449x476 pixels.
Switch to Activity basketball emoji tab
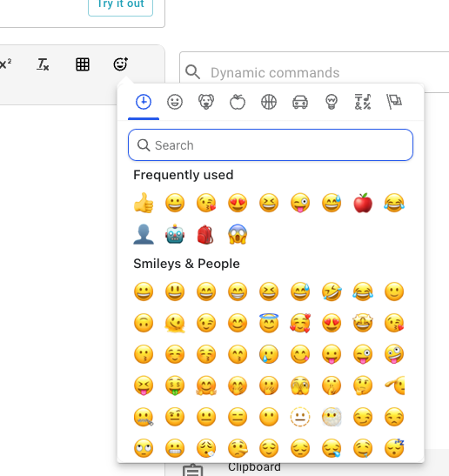tap(269, 102)
